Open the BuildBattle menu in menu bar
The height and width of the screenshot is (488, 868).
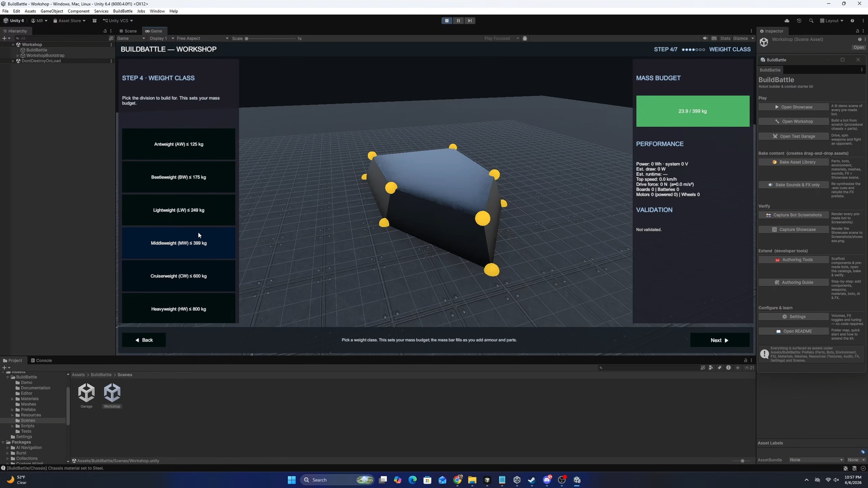pyautogui.click(x=123, y=11)
